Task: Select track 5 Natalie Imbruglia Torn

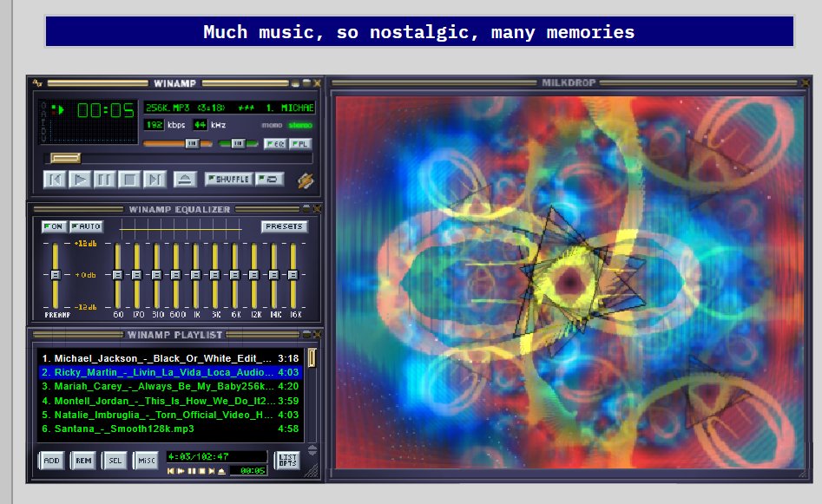Action: click(x=170, y=415)
